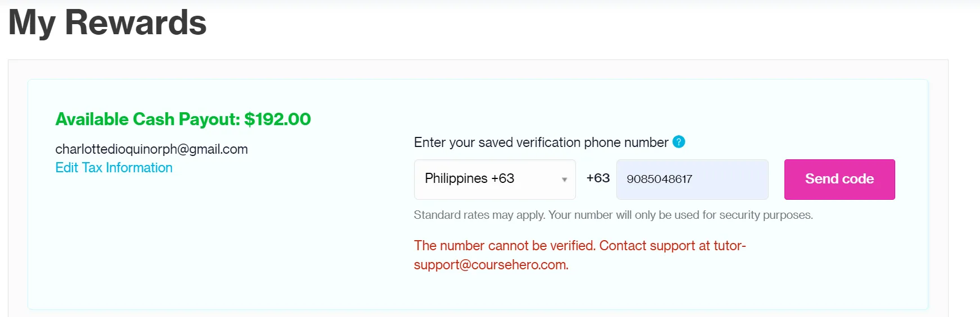Click the 'Philippines' text inside the selector
The height and width of the screenshot is (317, 980).
pyautogui.click(x=456, y=178)
